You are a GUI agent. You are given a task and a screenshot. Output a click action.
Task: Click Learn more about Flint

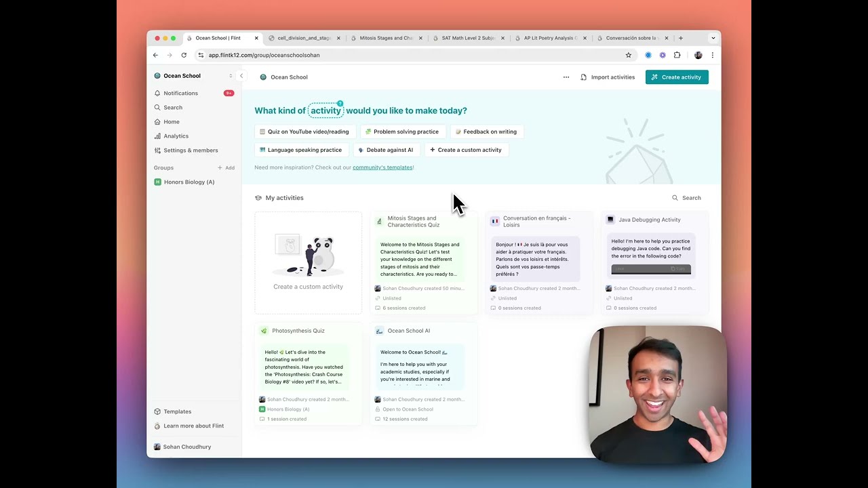tap(193, 426)
